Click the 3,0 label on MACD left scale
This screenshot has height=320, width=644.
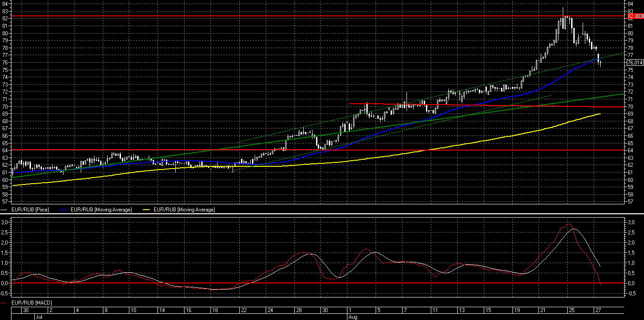pyautogui.click(x=4, y=222)
